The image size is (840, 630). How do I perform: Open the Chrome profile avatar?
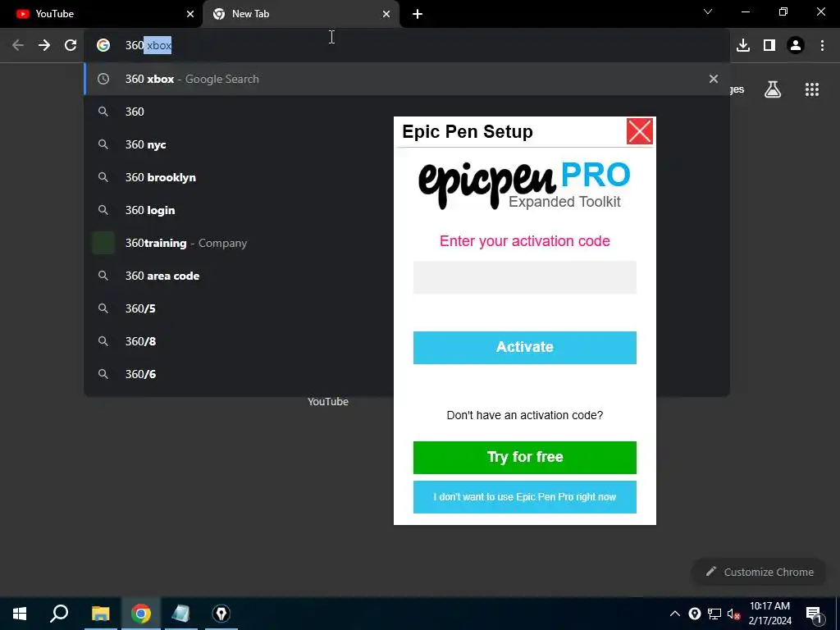point(796,46)
